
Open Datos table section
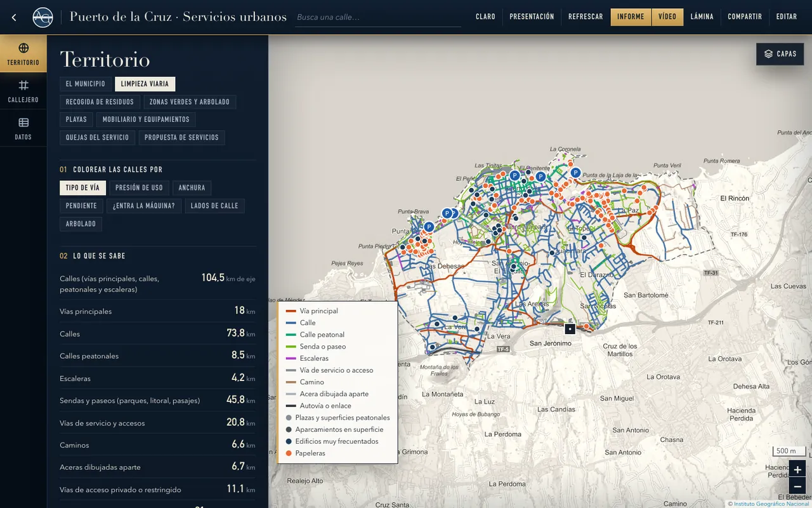click(23, 128)
